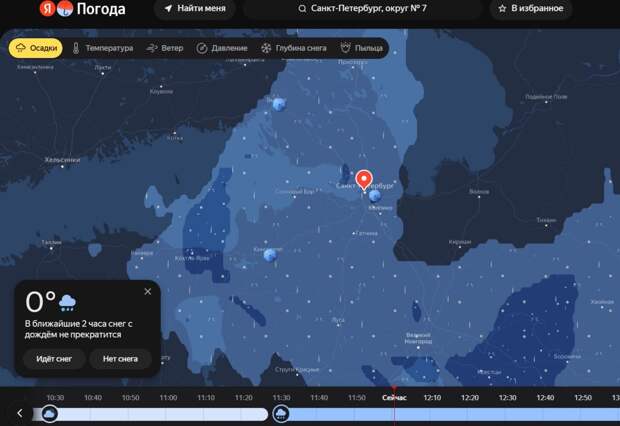Click the search field with Санкт-Петербург
620x426 pixels.
[362, 10]
